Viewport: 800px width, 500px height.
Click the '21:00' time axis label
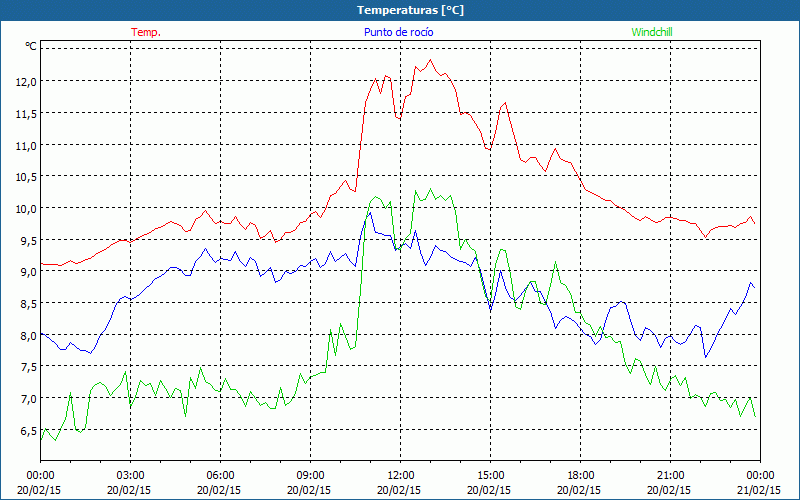pos(670,476)
